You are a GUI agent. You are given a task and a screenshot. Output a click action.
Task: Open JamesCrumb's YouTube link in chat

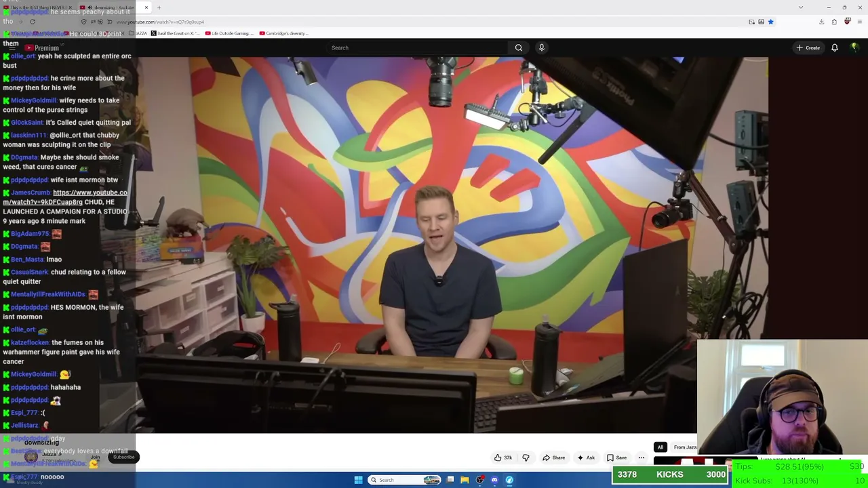(65, 197)
